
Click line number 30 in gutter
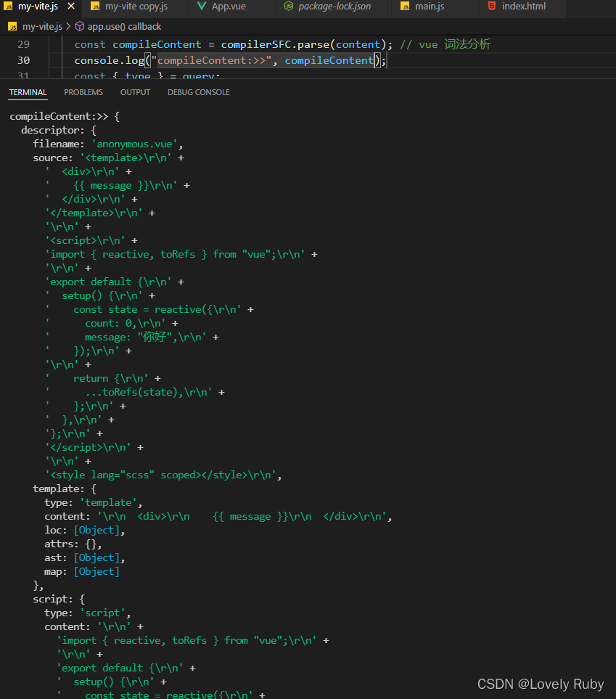(x=23, y=60)
